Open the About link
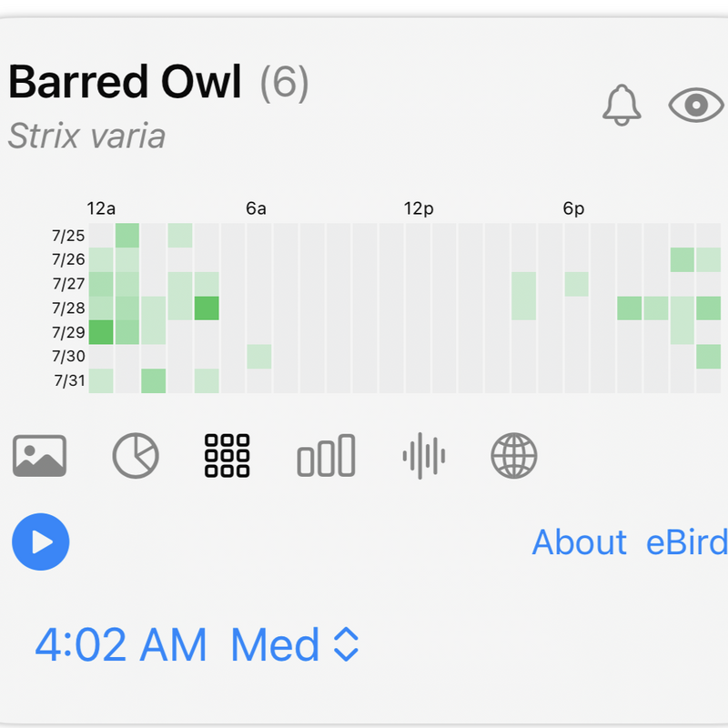The width and height of the screenshot is (728, 728). (x=579, y=541)
